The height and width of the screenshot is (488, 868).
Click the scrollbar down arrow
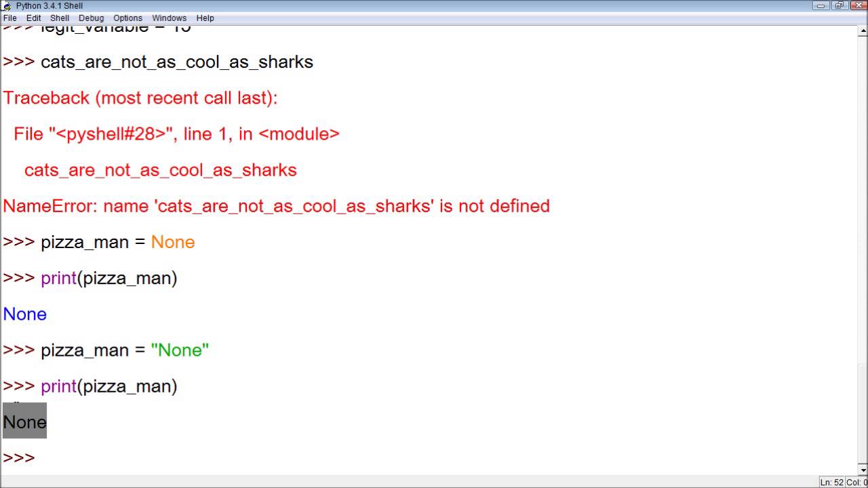click(863, 470)
